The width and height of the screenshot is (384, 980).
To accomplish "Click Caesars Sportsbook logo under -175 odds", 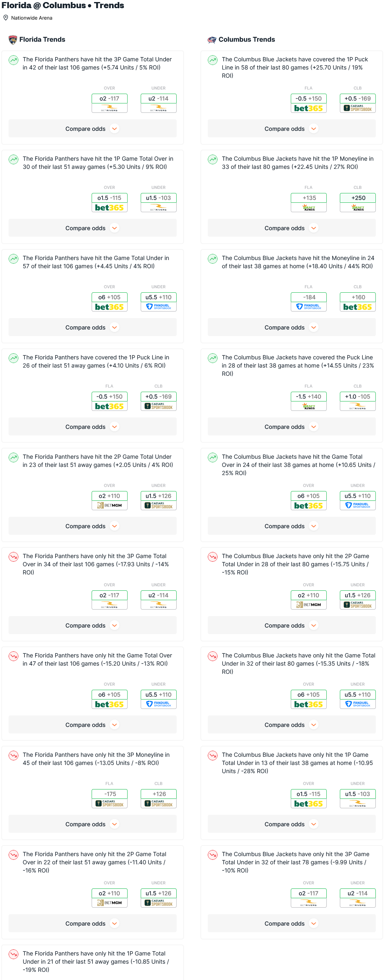I will pos(110,803).
